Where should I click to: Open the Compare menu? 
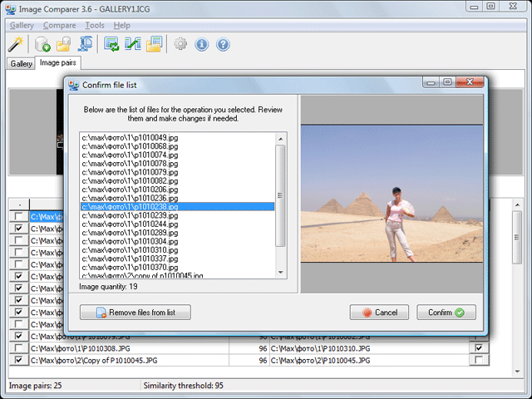click(59, 26)
